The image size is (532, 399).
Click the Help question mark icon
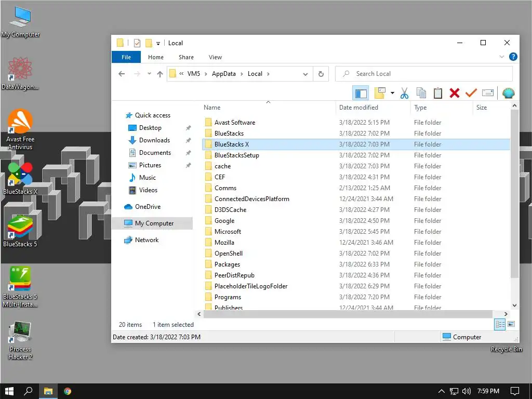click(513, 57)
